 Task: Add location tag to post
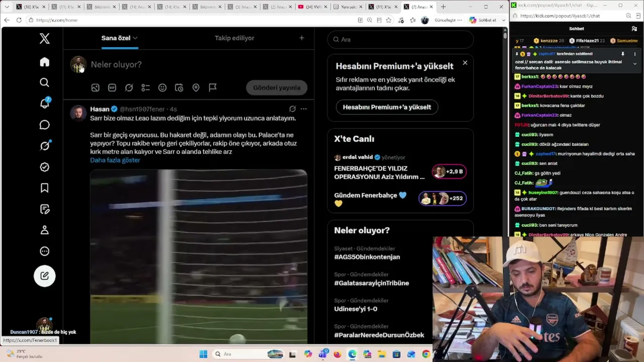(196, 87)
